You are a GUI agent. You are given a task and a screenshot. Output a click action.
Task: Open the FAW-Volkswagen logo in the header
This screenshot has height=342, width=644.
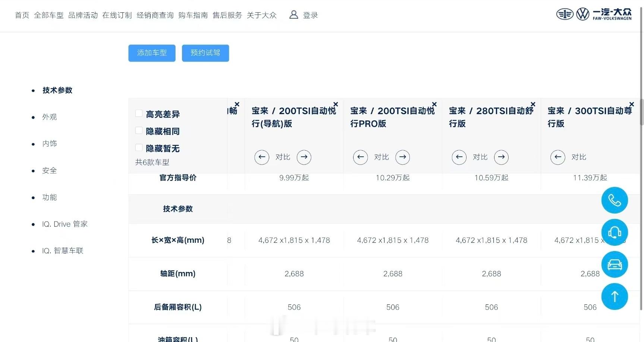(594, 14)
